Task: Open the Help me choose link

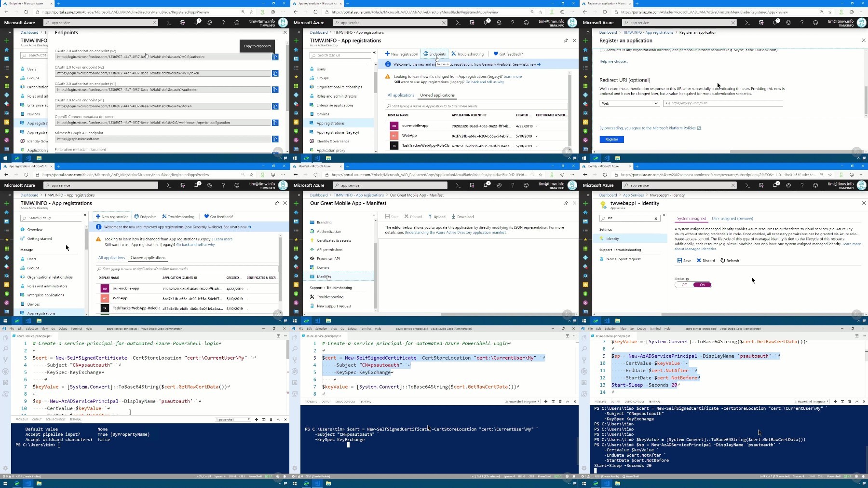Action: pos(613,62)
